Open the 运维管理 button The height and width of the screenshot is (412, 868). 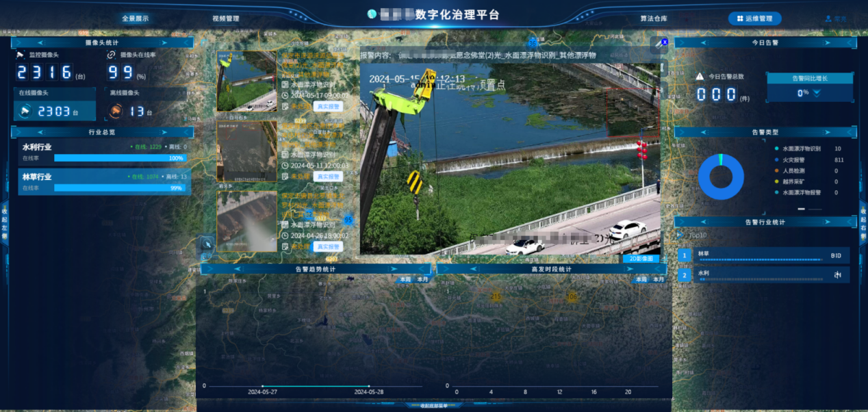click(x=754, y=19)
